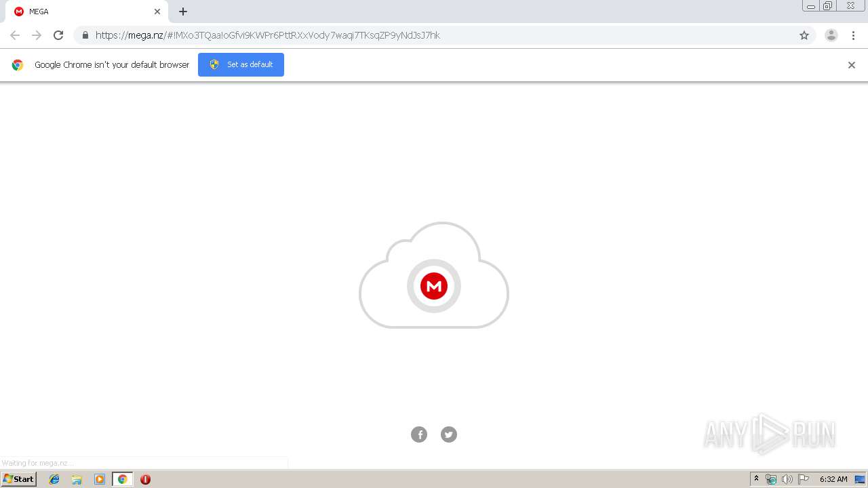Click "Google Chrome isn't your default browser" text
868x488 pixels.
click(x=112, y=65)
